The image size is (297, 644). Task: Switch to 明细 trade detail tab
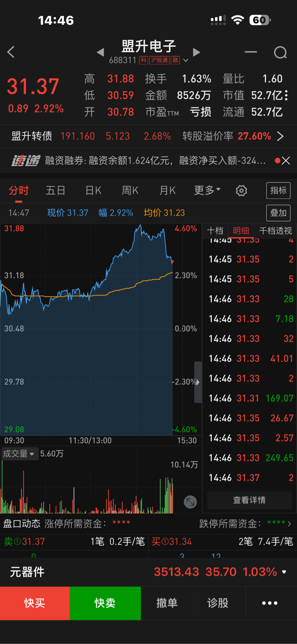[x=241, y=231]
